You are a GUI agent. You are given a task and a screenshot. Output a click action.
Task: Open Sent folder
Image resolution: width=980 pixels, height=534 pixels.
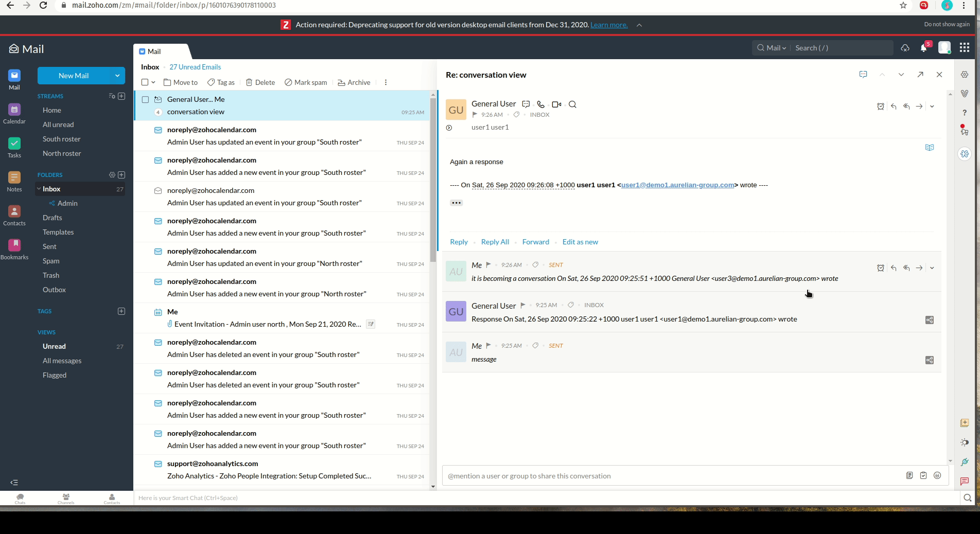(49, 246)
